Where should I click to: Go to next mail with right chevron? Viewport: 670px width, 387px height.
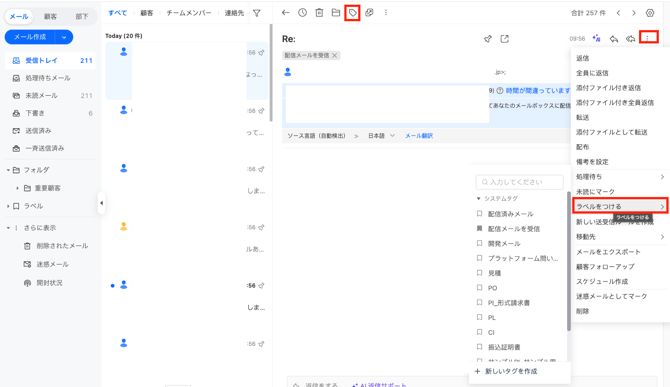(634, 13)
